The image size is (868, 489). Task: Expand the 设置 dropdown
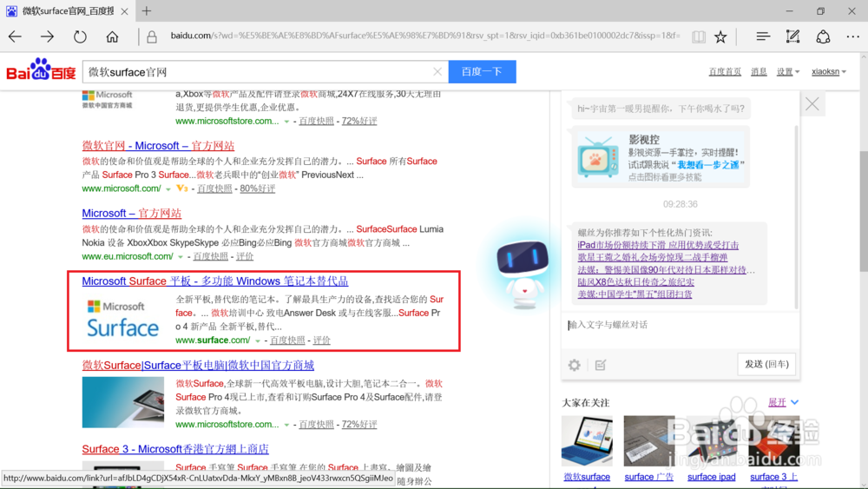coord(788,71)
